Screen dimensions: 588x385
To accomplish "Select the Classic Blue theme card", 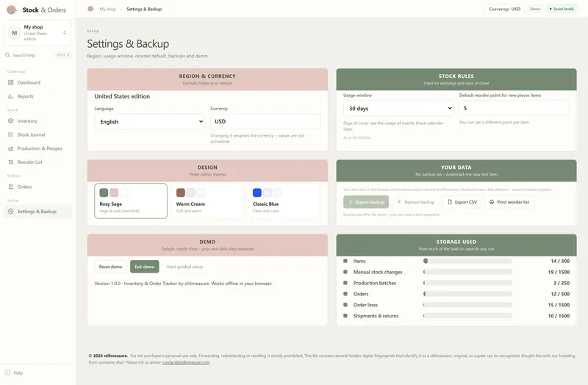I will (x=284, y=201).
